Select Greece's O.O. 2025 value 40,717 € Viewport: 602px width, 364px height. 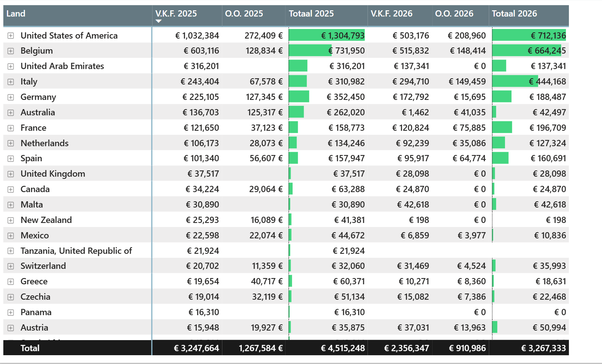click(267, 281)
